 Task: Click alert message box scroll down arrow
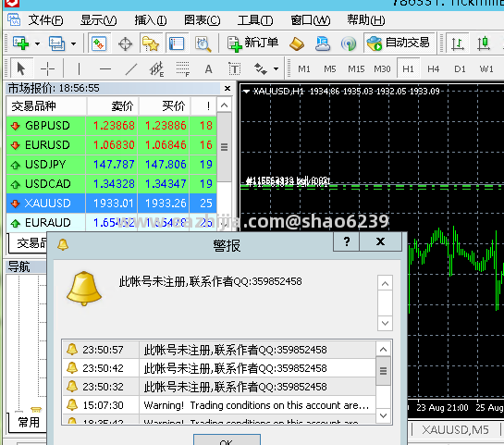click(385, 323)
